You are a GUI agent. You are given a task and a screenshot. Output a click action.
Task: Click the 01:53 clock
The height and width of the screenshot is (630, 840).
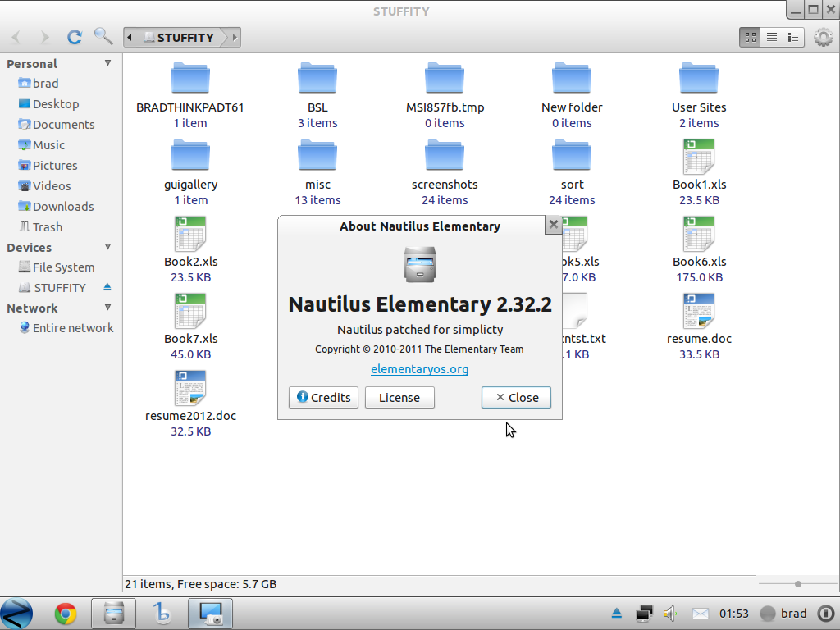(x=734, y=614)
